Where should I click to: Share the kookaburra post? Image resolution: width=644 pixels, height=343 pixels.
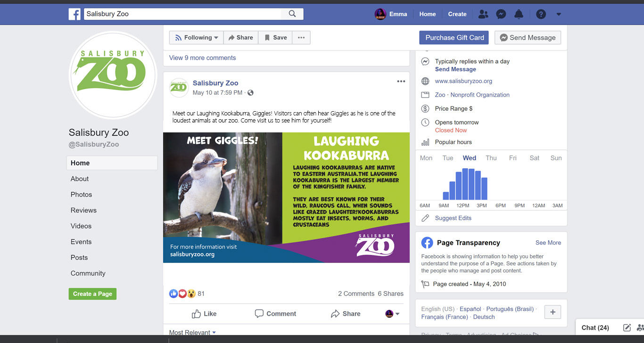coord(346,314)
